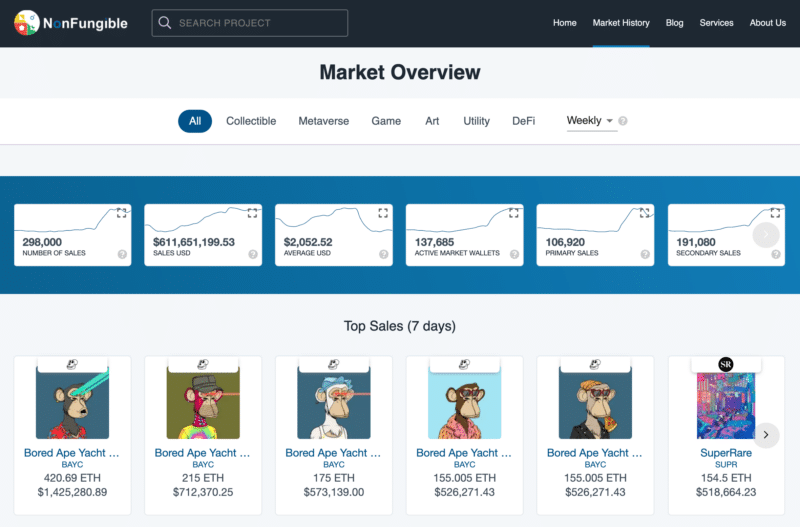
Task: Click the SR SuperRare badge icon
Action: tap(726, 364)
